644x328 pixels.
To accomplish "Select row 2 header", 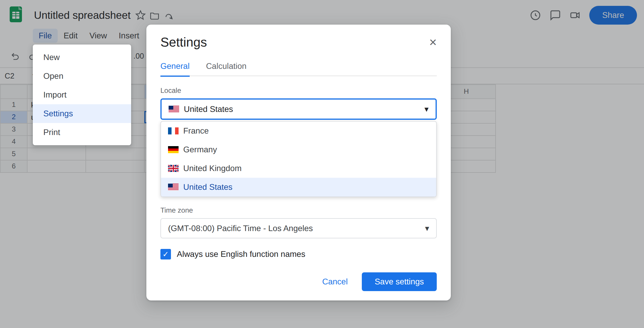I will 13,117.
